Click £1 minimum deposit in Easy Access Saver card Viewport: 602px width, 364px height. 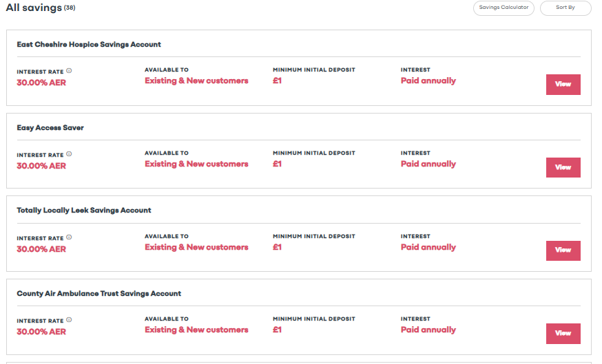click(277, 164)
